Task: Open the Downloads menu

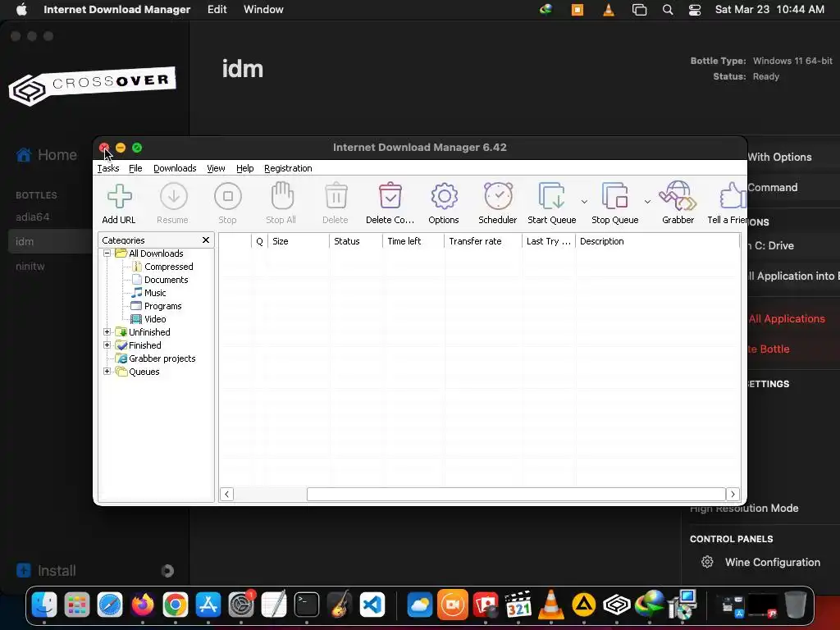Action: (x=175, y=168)
